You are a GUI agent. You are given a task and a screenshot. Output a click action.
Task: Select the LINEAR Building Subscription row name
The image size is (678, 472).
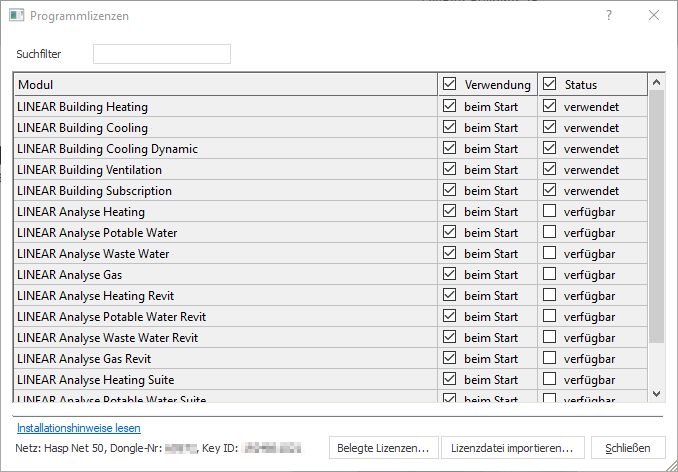pyautogui.click(x=95, y=191)
